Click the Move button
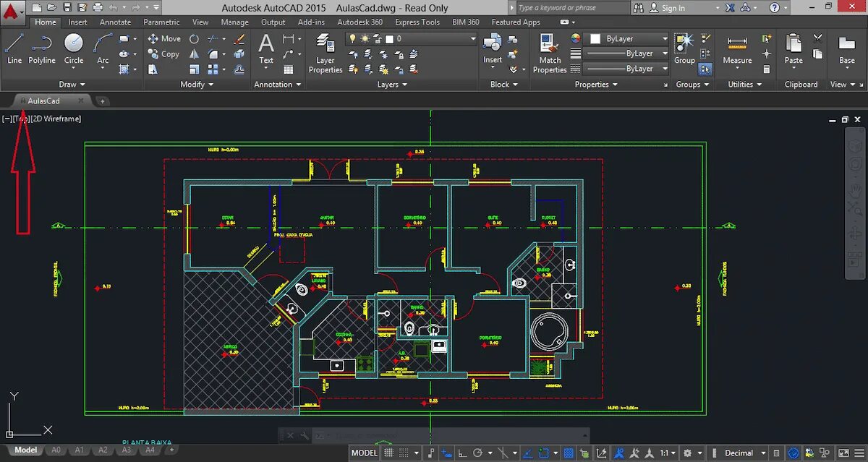This screenshot has width=868, height=462. coord(164,38)
